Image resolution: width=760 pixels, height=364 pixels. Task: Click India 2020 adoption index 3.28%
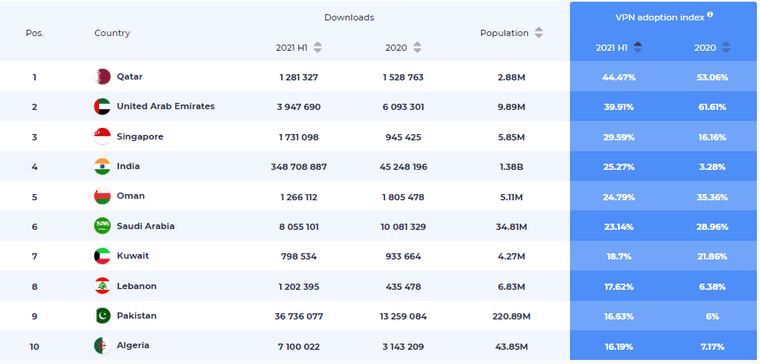pos(712,167)
